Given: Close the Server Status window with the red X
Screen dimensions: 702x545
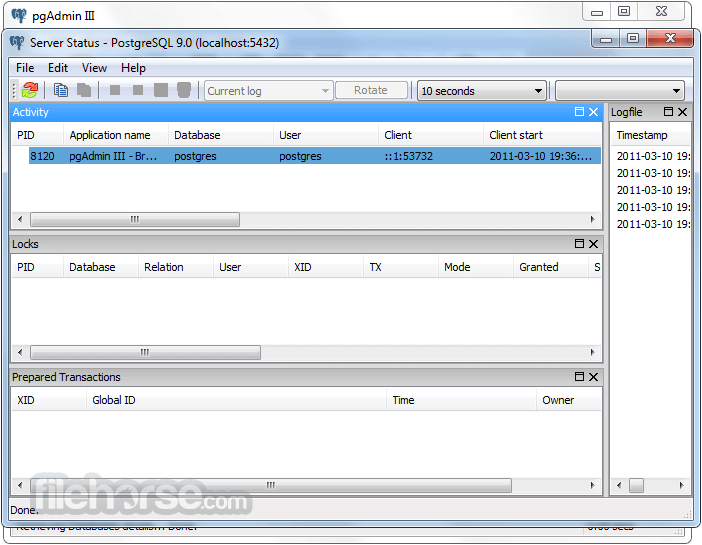Looking at the screenshot, I should point(670,39).
